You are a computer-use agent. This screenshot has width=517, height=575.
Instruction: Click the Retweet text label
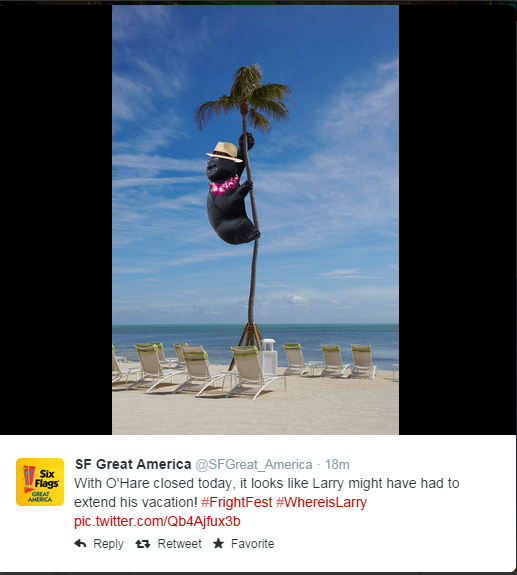coord(179,543)
